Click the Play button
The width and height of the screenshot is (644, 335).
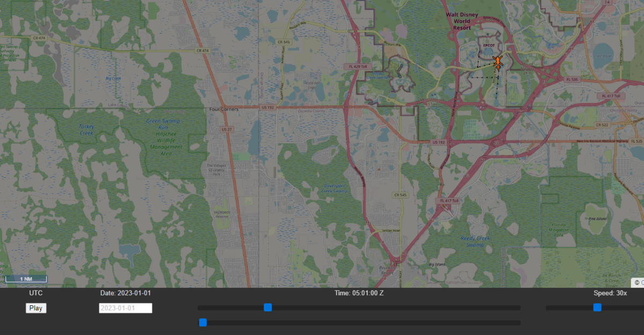36,308
